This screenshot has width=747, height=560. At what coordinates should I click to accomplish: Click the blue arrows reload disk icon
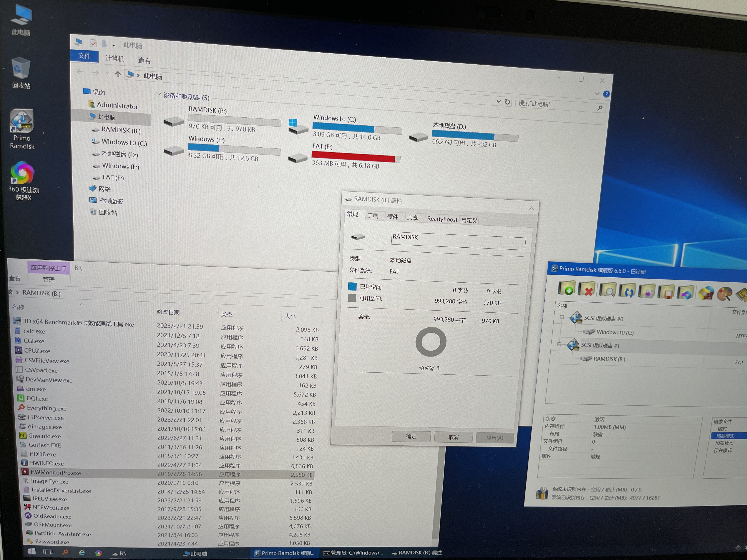click(x=628, y=291)
